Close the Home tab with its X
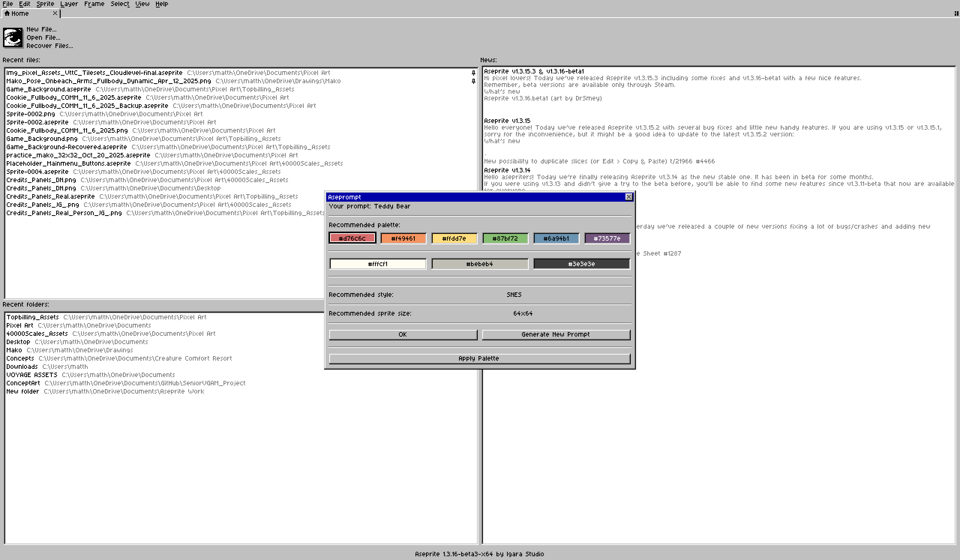 click(55, 13)
